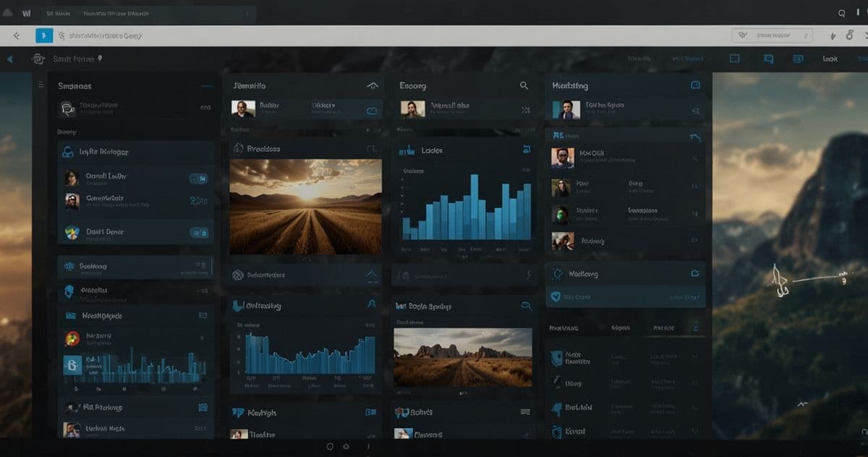Click the light bulb icon in the fourth panel
Image resolution: width=868 pixels, height=457 pixels.
tap(557, 274)
